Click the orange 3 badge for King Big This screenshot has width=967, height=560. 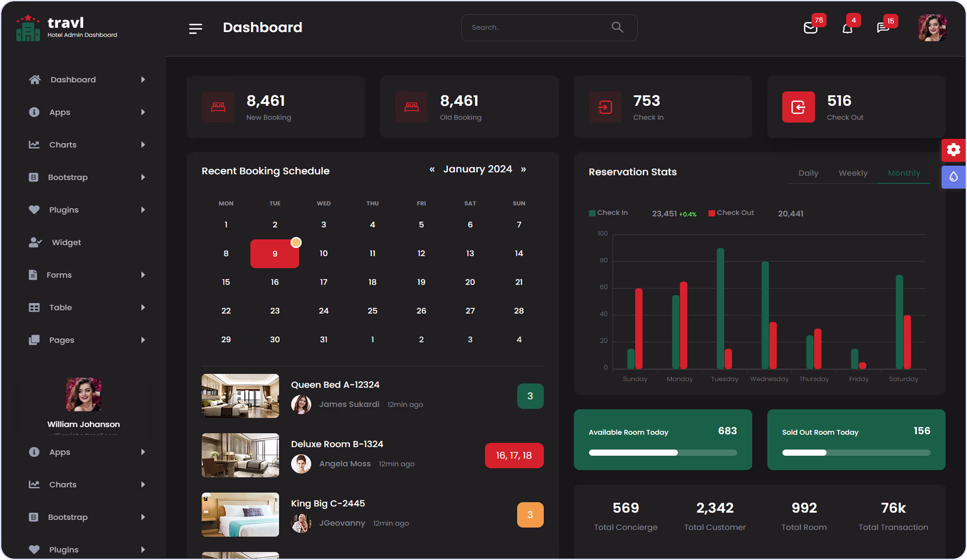click(530, 515)
